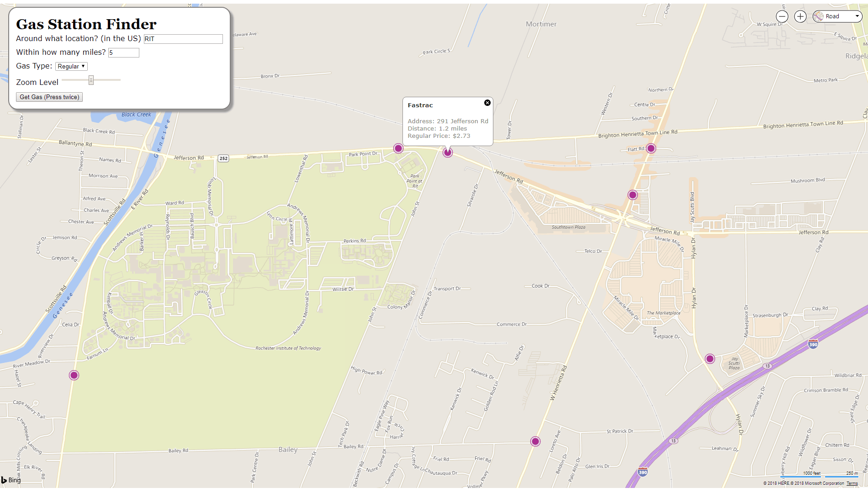Click the Regular Price $2.73 text
This screenshot has height=493, width=868.
[x=439, y=136]
